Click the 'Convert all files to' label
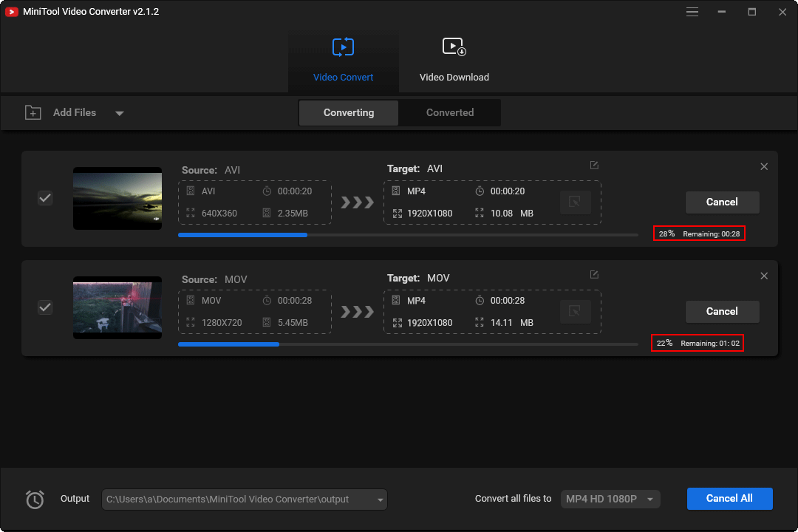 coord(513,499)
